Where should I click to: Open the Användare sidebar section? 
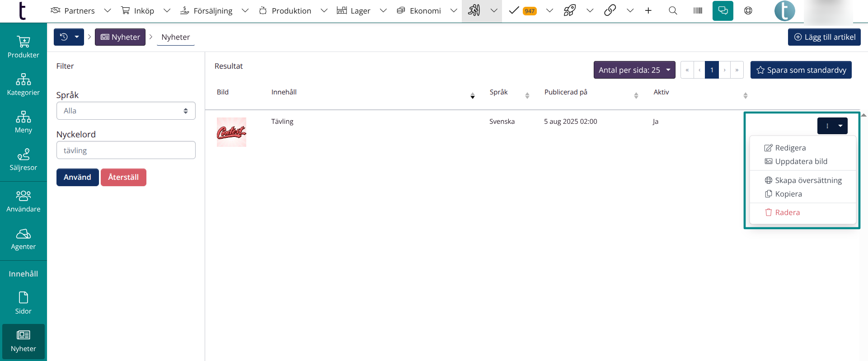click(23, 201)
